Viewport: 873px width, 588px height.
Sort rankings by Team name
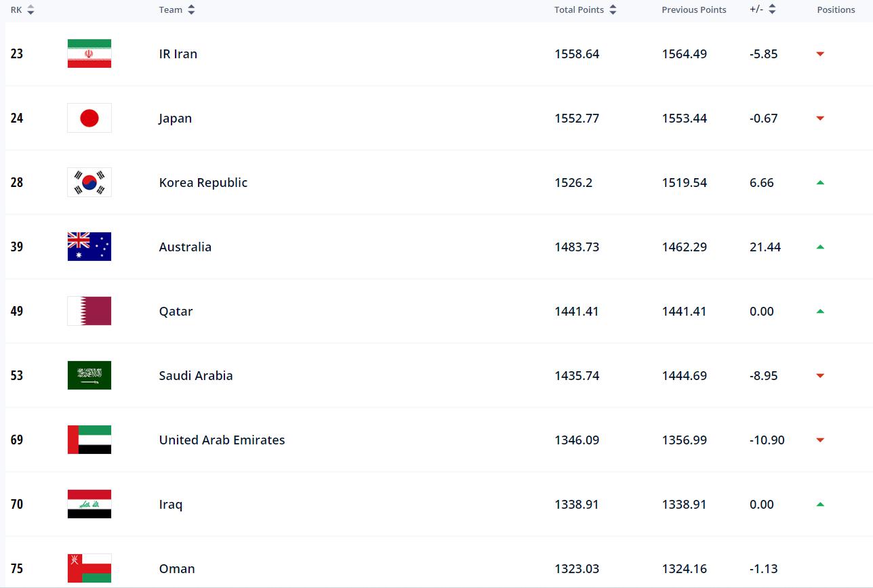pos(191,9)
